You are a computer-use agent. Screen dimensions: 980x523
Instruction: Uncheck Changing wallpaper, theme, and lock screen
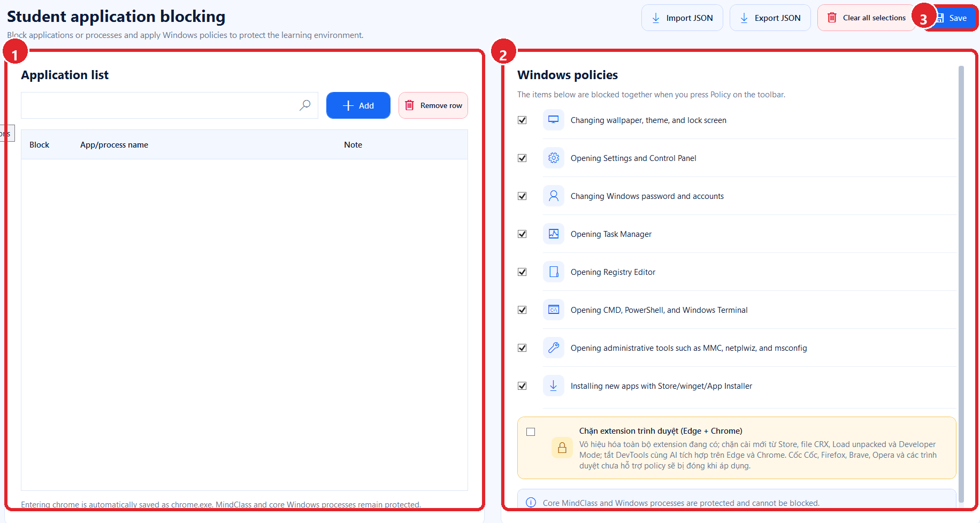(x=522, y=120)
